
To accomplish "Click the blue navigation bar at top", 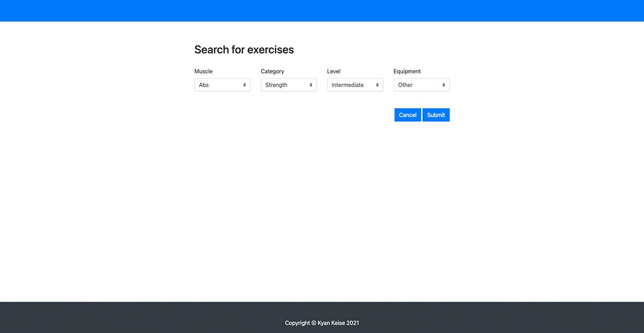I will [322, 11].
